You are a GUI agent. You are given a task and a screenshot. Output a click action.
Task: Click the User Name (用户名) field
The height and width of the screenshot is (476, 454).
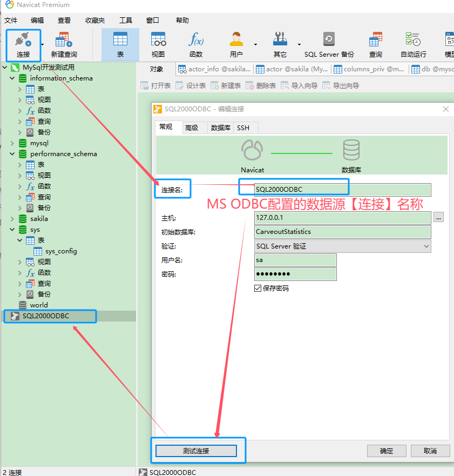tap(295, 260)
